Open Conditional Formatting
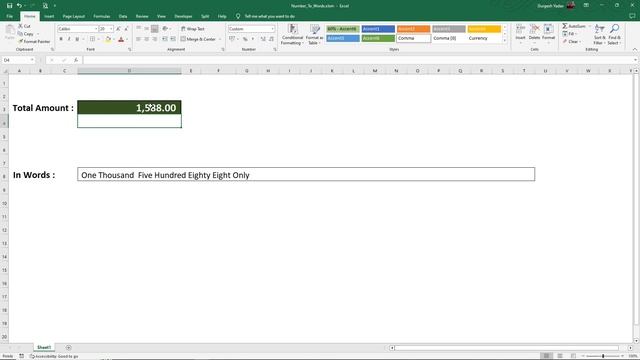640x360 pixels. point(292,34)
